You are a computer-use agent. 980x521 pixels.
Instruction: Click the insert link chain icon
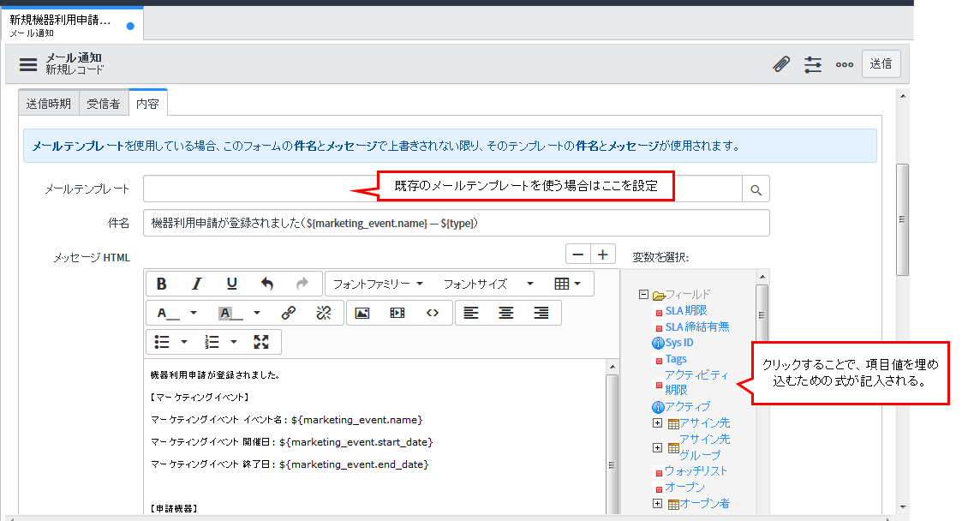pyautogui.click(x=288, y=313)
